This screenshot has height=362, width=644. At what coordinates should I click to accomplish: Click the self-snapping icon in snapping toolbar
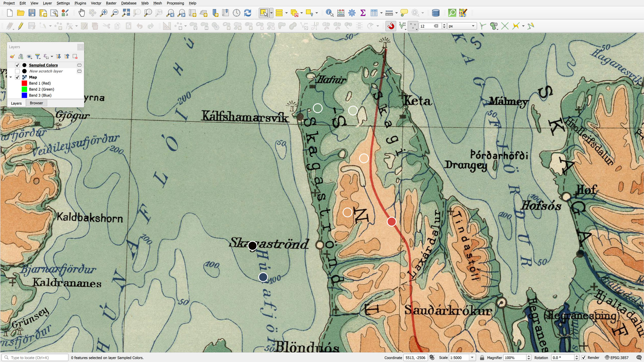(x=531, y=26)
